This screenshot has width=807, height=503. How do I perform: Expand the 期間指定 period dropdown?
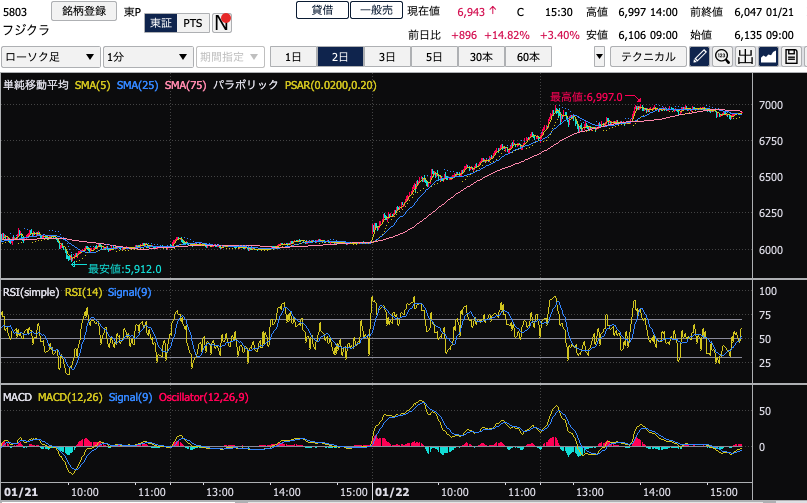[231, 57]
